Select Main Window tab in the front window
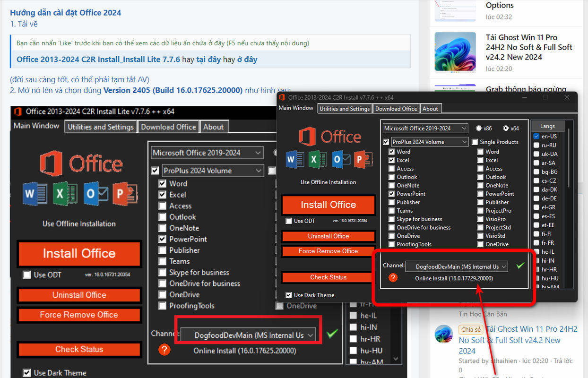 point(296,108)
